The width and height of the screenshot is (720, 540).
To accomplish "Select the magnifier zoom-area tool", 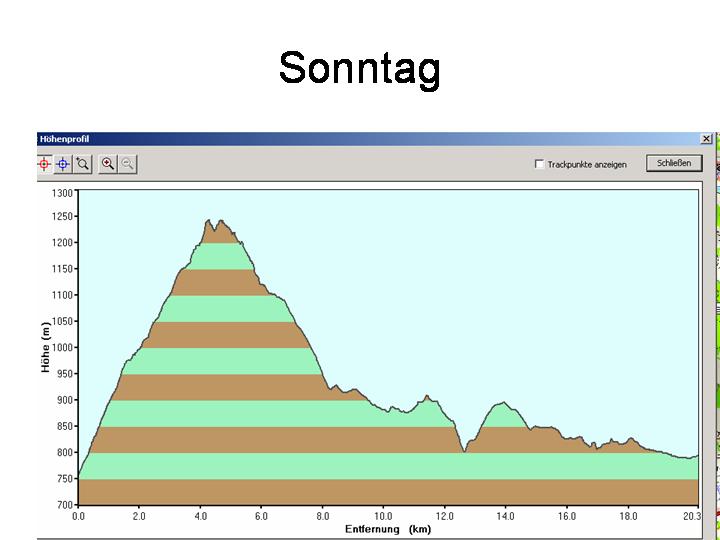I will pos(83,164).
